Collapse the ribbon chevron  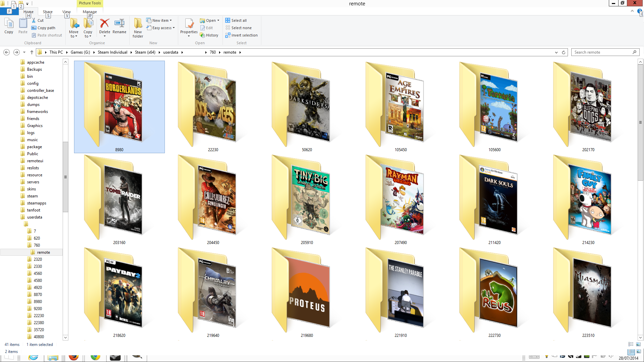click(632, 11)
